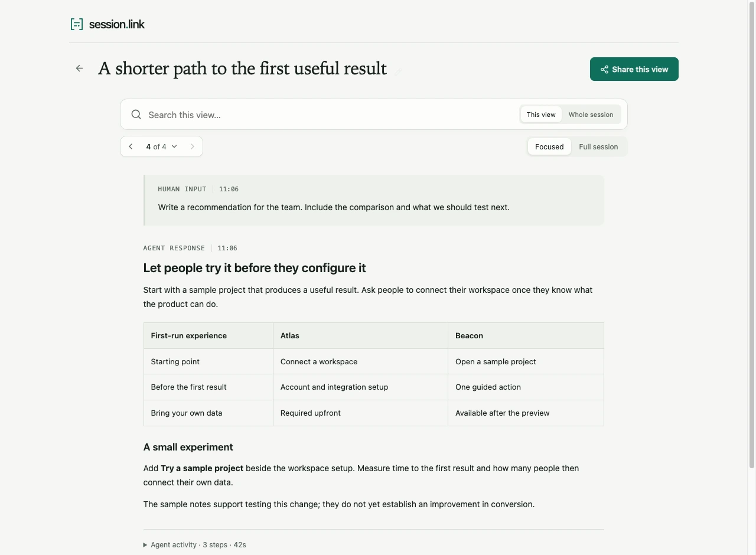Click the 'Required upfront' cell
Viewport: 756px width, 555px height.
[x=360, y=413]
